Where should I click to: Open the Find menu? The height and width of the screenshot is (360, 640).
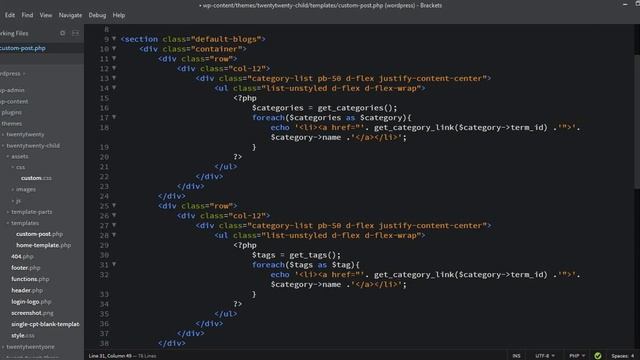tap(27, 15)
